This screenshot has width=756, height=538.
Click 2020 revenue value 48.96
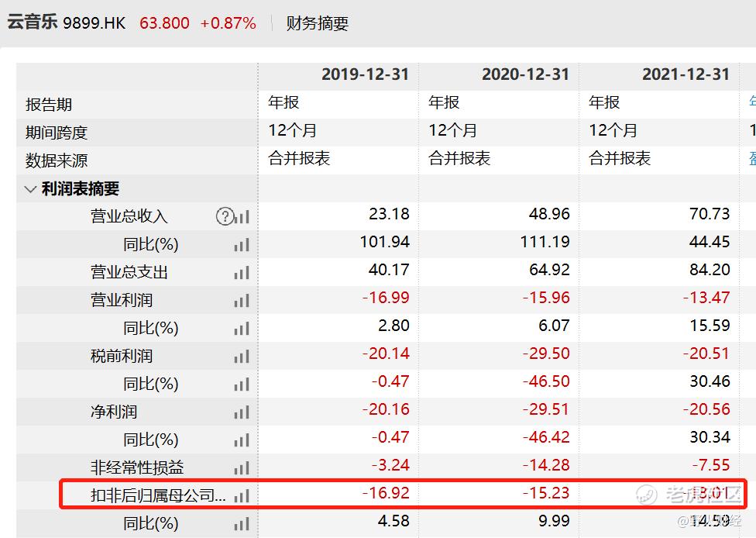(549, 214)
